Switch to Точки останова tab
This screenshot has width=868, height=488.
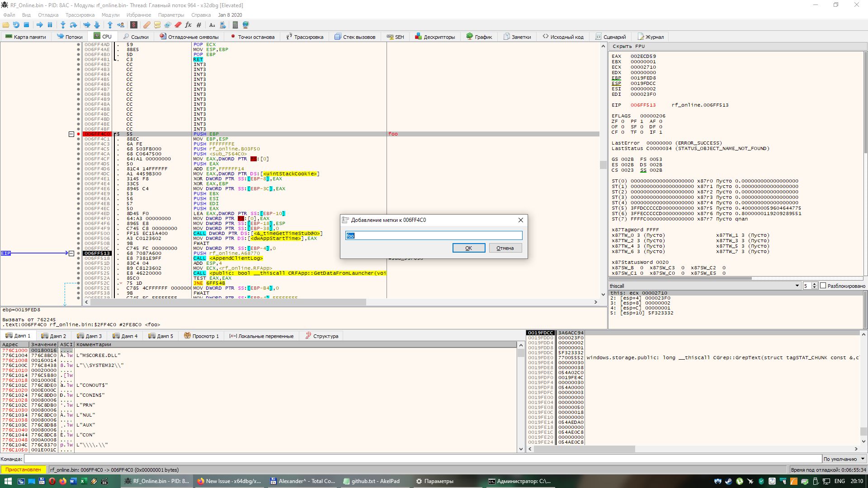tap(252, 37)
